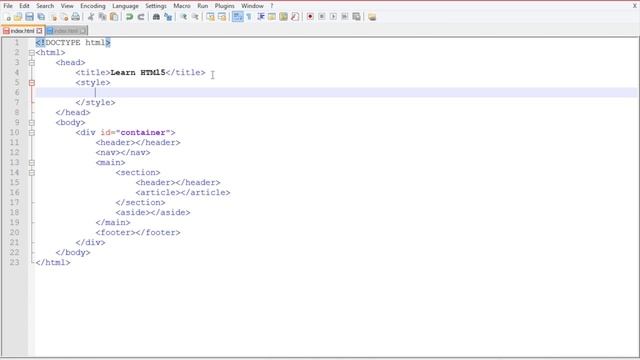
Task: Collapse the body fold on line 9
Action: point(32,122)
